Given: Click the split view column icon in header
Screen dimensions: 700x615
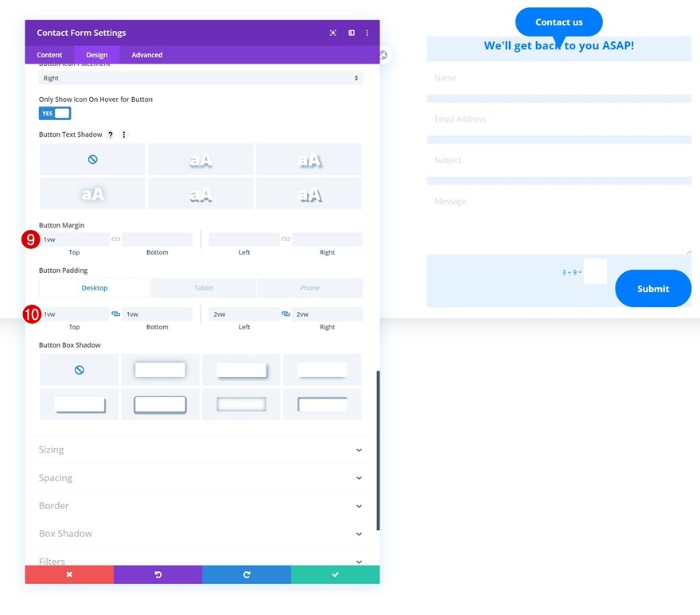Looking at the screenshot, I should click(x=352, y=33).
